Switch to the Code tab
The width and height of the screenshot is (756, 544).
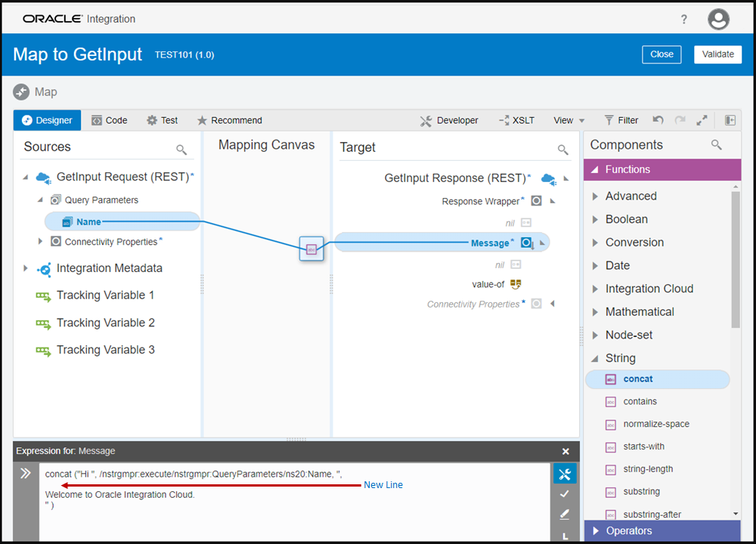point(110,120)
